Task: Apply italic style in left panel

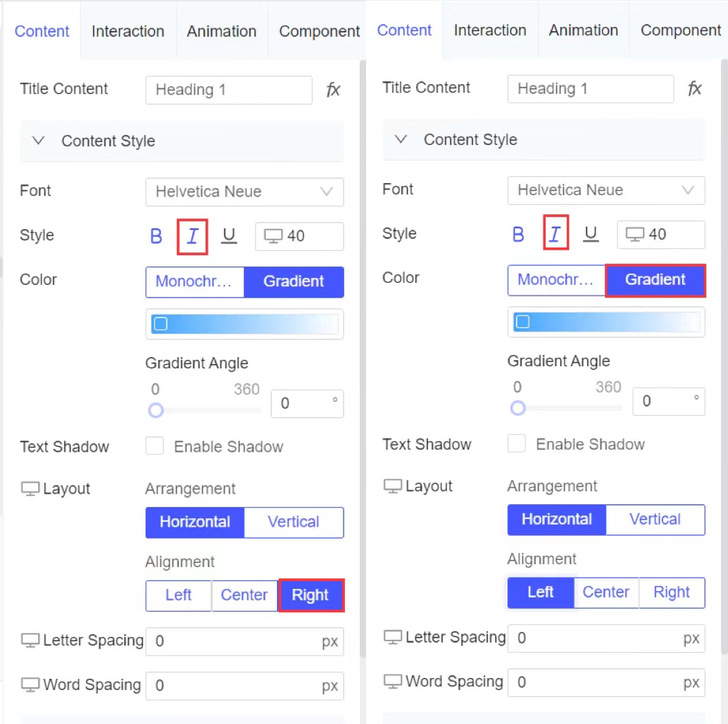Action: point(192,236)
